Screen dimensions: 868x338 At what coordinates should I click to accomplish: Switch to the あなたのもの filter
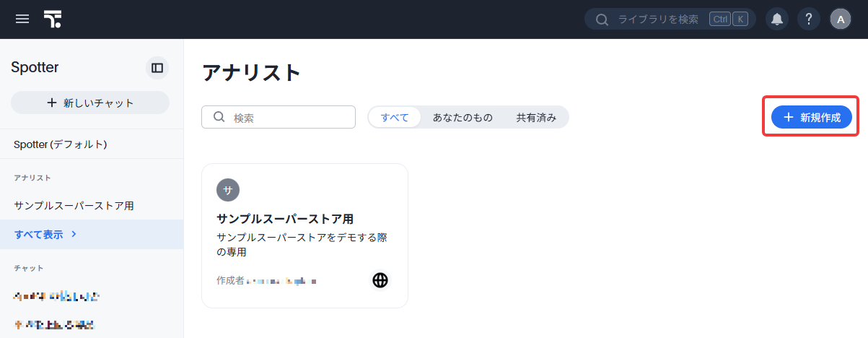(x=463, y=117)
